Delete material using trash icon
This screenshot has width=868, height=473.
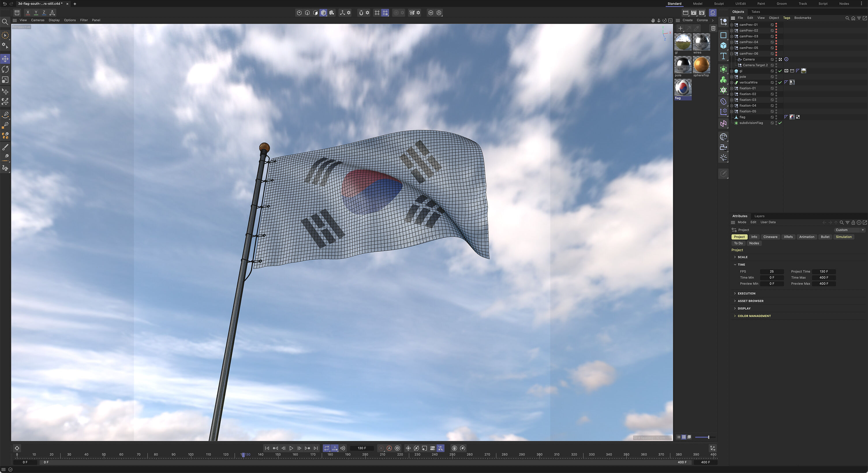click(x=713, y=28)
